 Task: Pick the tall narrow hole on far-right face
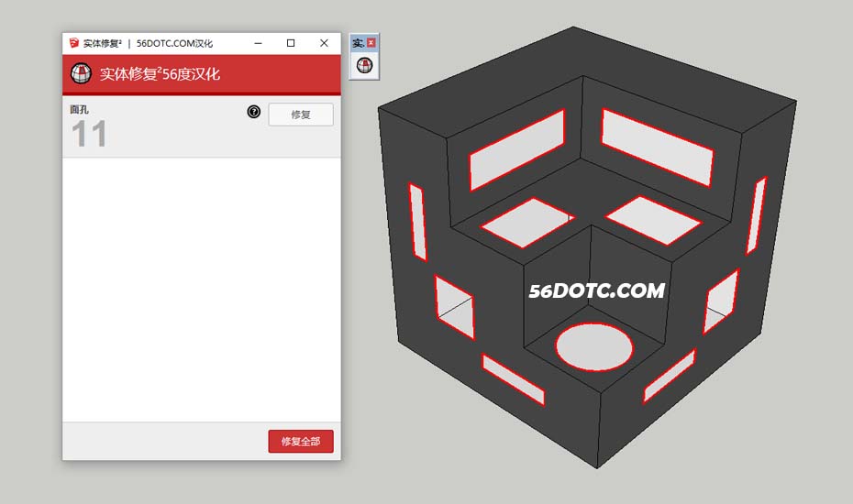pyautogui.click(x=756, y=215)
